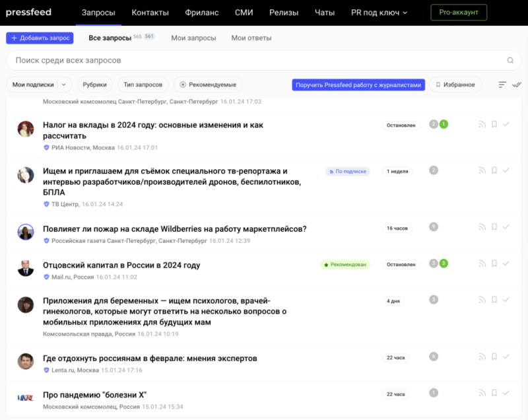Open the 'Чаты' section
The width and height of the screenshot is (528, 420).
click(x=325, y=13)
